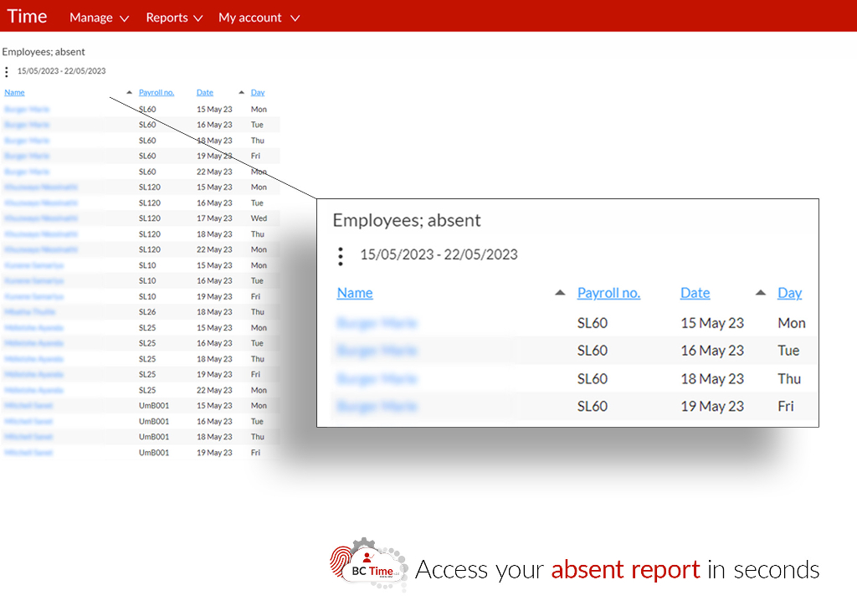This screenshot has width=857, height=616.
Task: Open the Manage menu
Action: [99, 18]
